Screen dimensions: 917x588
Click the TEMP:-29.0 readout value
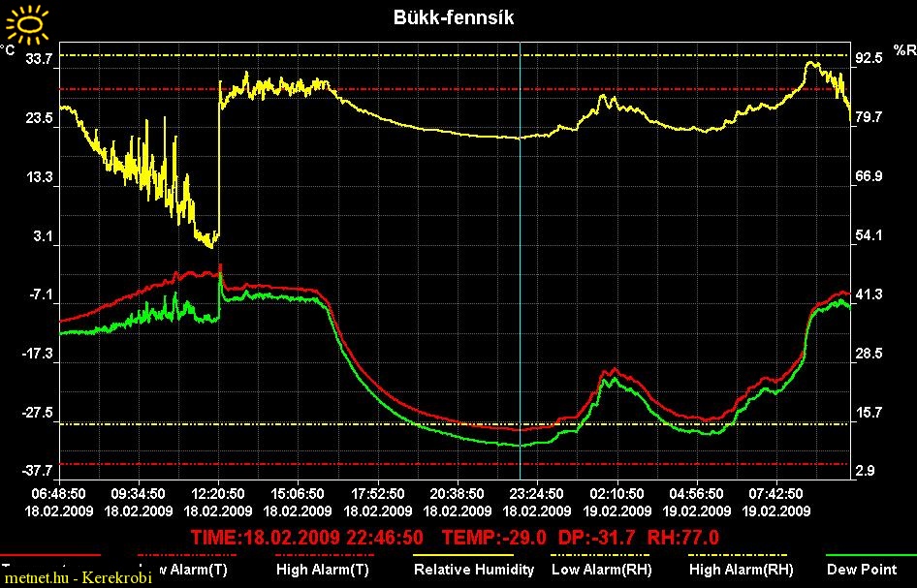point(494,537)
